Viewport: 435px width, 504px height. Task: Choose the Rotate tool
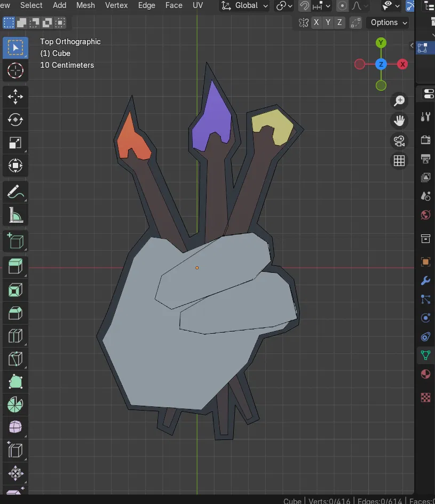pyautogui.click(x=15, y=120)
